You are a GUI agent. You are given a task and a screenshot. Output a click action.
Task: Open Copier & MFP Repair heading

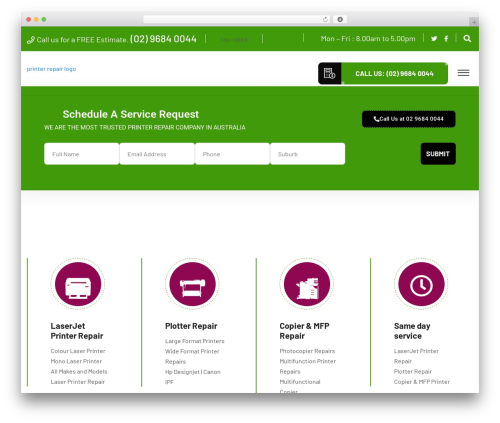point(304,331)
